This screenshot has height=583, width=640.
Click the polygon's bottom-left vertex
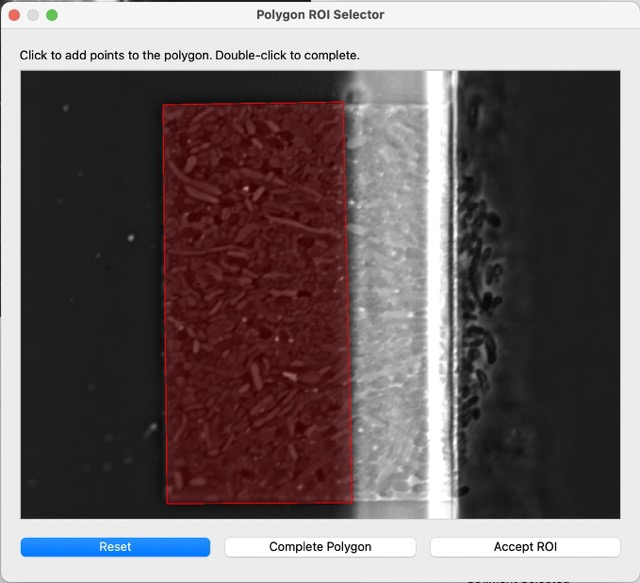[x=167, y=503]
